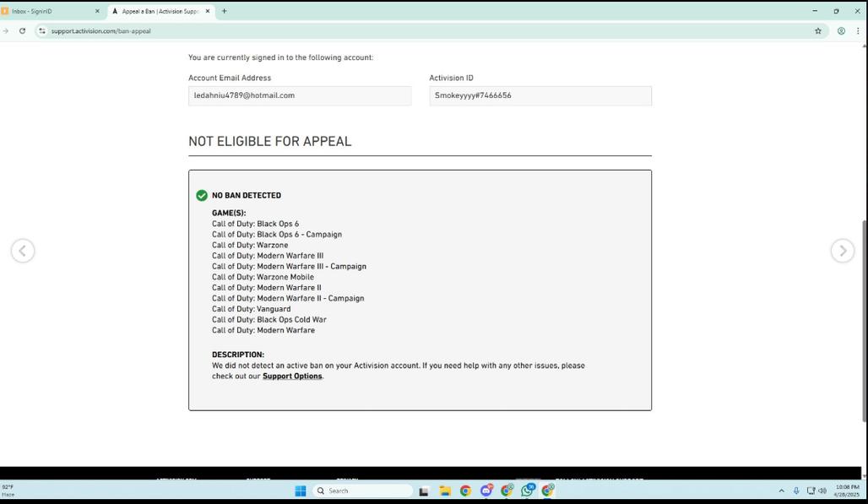Viewport: 868px width, 504px height.
Task: Click the "GAME(S):" label
Action: [229, 213]
